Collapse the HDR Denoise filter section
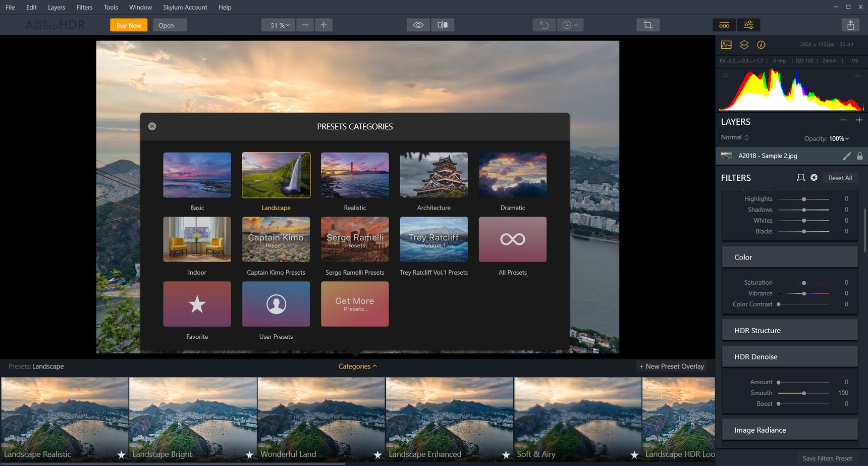 click(790, 356)
